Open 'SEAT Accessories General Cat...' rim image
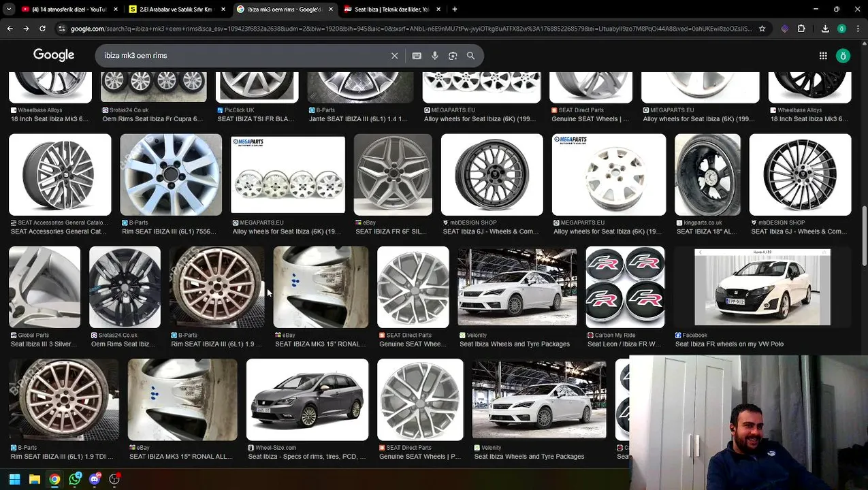Viewport: 868px width, 490px height. (x=60, y=175)
